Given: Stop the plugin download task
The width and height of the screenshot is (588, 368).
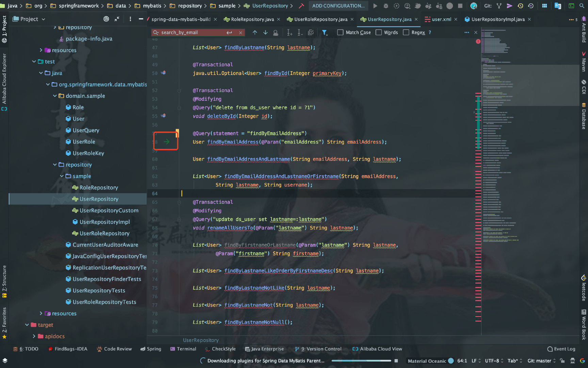Looking at the screenshot, I should pos(396,361).
